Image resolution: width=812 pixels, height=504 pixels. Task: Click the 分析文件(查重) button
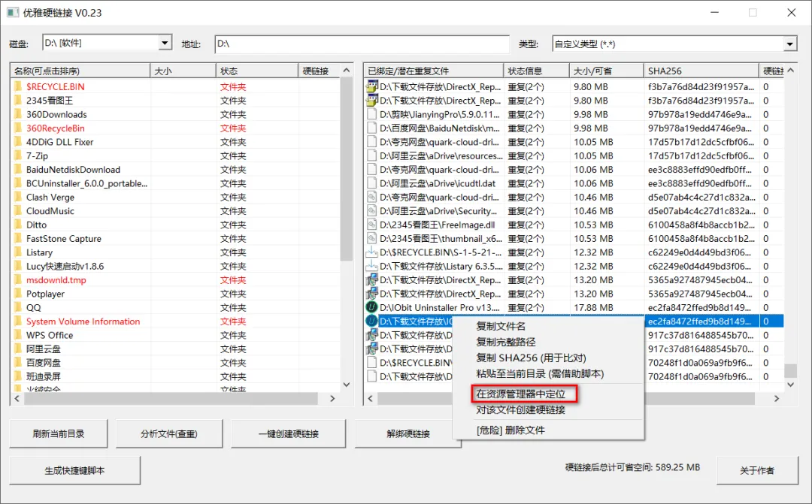[x=169, y=433]
